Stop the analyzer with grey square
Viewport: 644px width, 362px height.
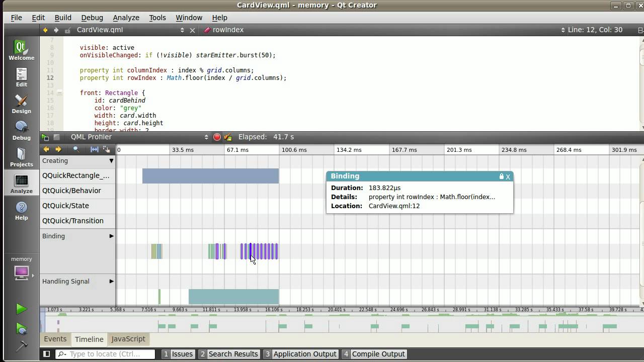tap(57, 137)
